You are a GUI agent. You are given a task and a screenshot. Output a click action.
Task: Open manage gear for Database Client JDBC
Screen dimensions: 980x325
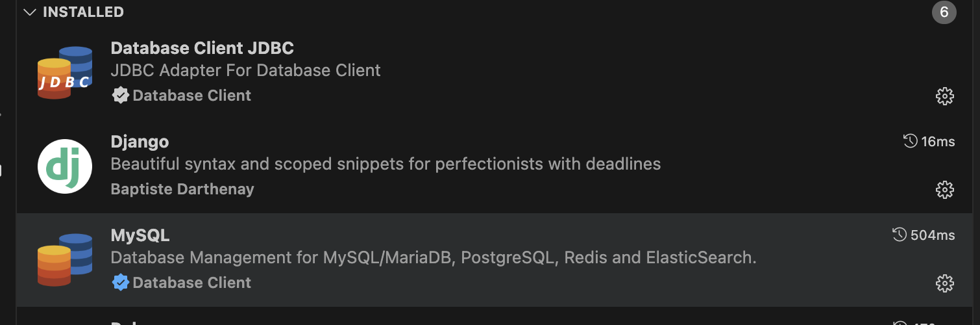coord(944,96)
